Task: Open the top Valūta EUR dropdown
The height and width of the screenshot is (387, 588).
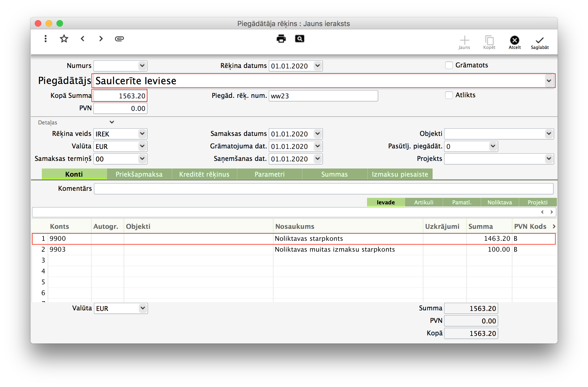Action: click(x=142, y=146)
